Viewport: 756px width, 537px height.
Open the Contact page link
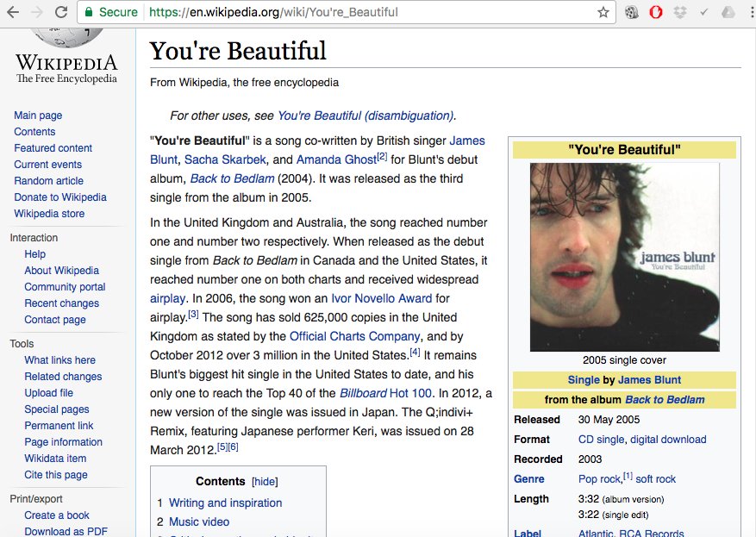click(55, 320)
